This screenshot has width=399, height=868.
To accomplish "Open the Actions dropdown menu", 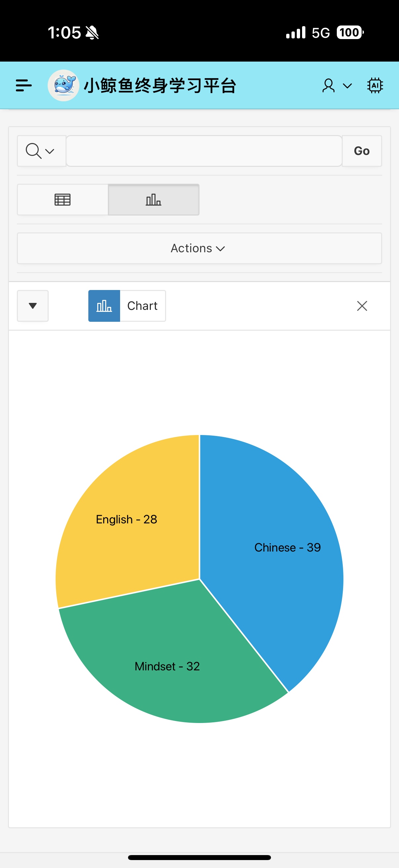I will (199, 248).
